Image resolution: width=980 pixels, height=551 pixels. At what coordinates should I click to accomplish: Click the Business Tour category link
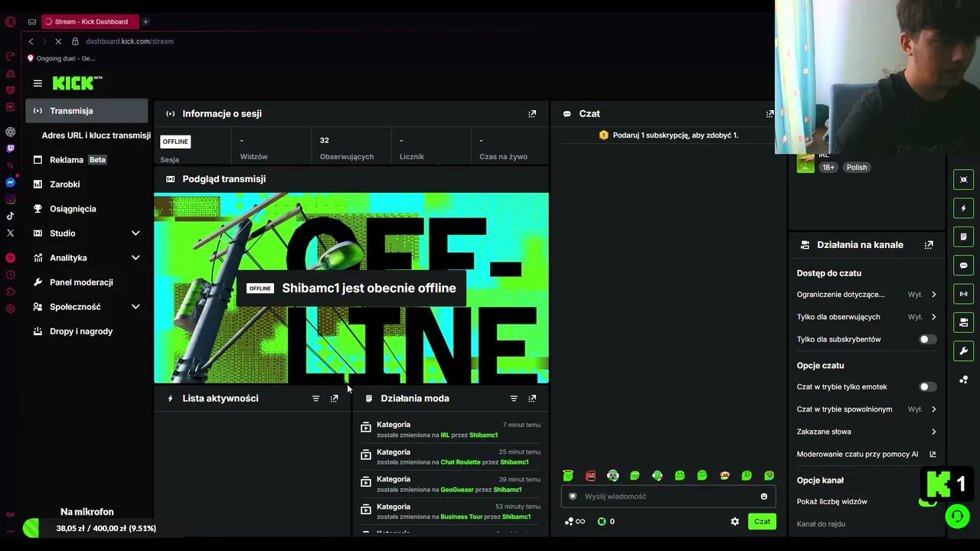tap(462, 517)
